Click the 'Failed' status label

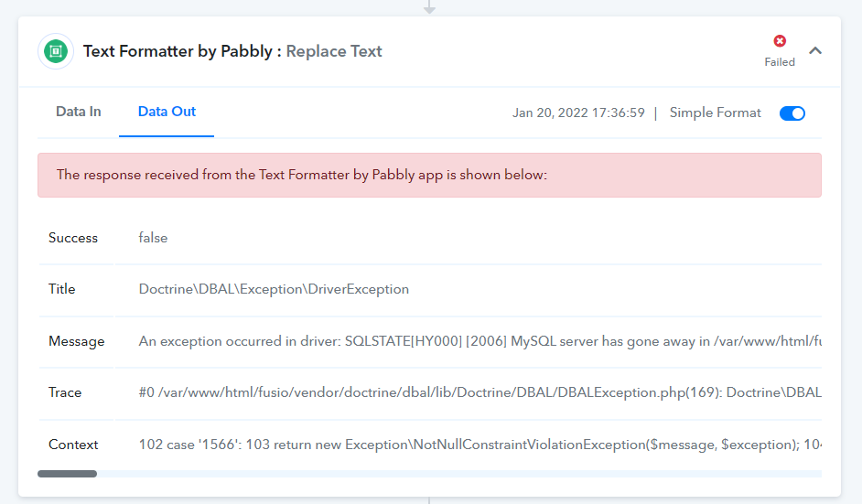(x=780, y=62)
